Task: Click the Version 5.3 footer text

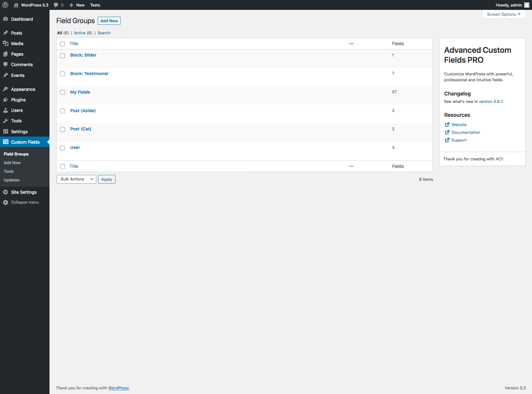Action: coord(515,388)
